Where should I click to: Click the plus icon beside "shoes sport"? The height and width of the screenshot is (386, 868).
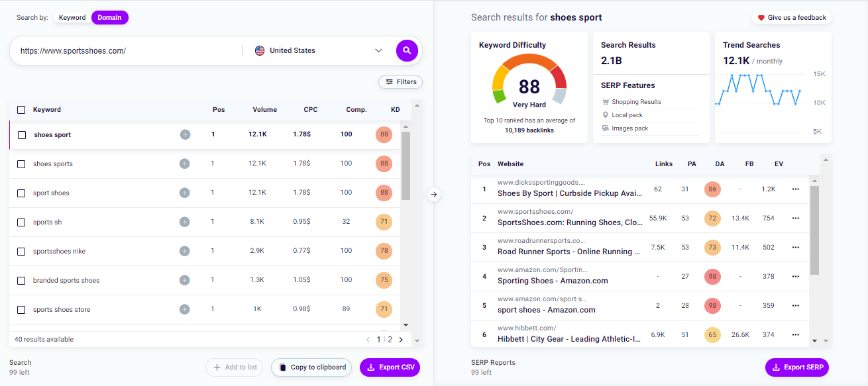pos(185,134)
